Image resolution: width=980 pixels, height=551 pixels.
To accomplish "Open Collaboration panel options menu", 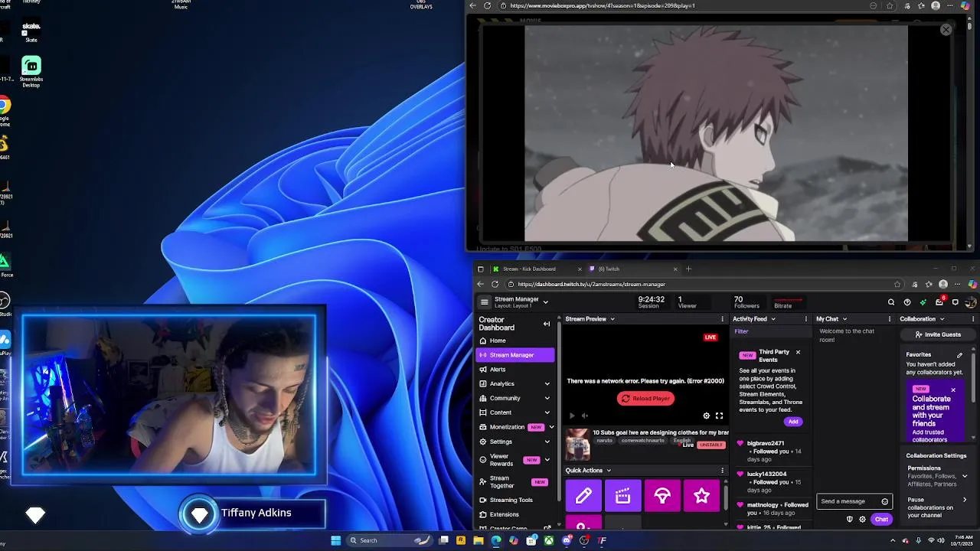I will pos(973,319).
